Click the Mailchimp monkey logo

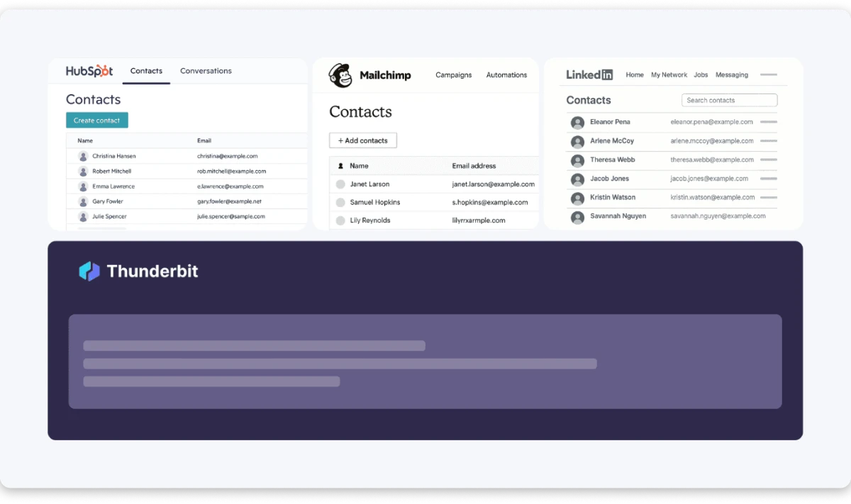340,75
